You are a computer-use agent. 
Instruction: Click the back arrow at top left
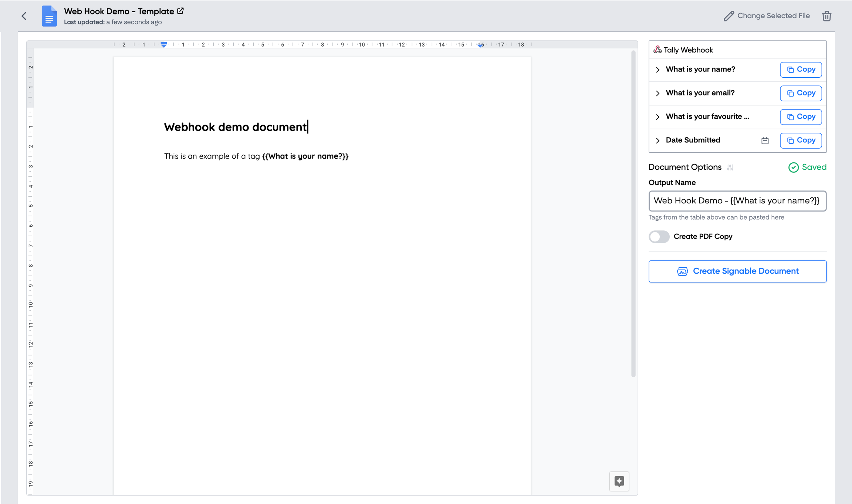coord(24,16)
